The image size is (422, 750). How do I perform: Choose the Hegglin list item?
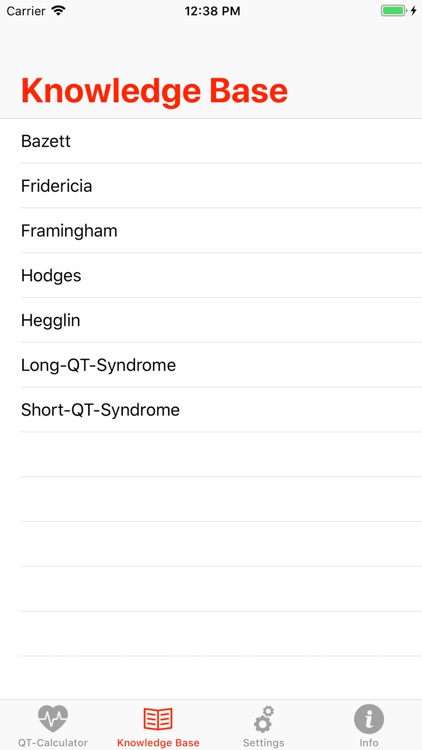pos(211,320)
